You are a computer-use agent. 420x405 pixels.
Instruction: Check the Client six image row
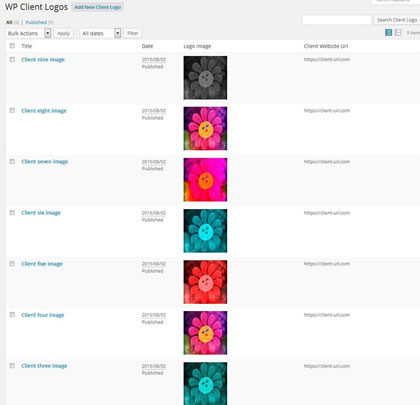coord(12,213)
